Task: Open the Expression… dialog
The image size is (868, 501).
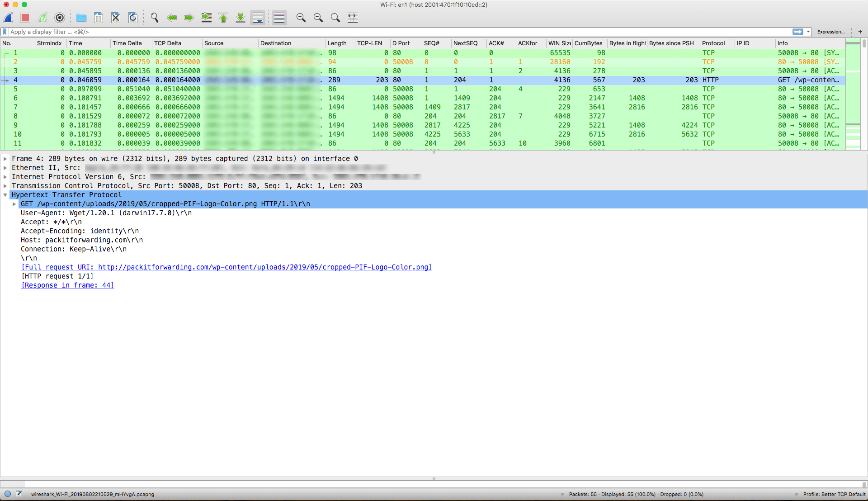Action: click(x=830, y=32)
